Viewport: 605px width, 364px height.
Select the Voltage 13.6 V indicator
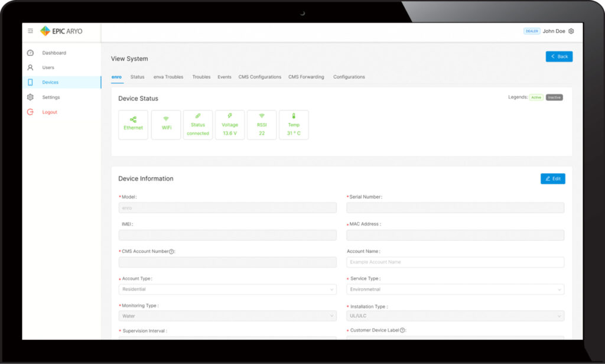(230, 125)
